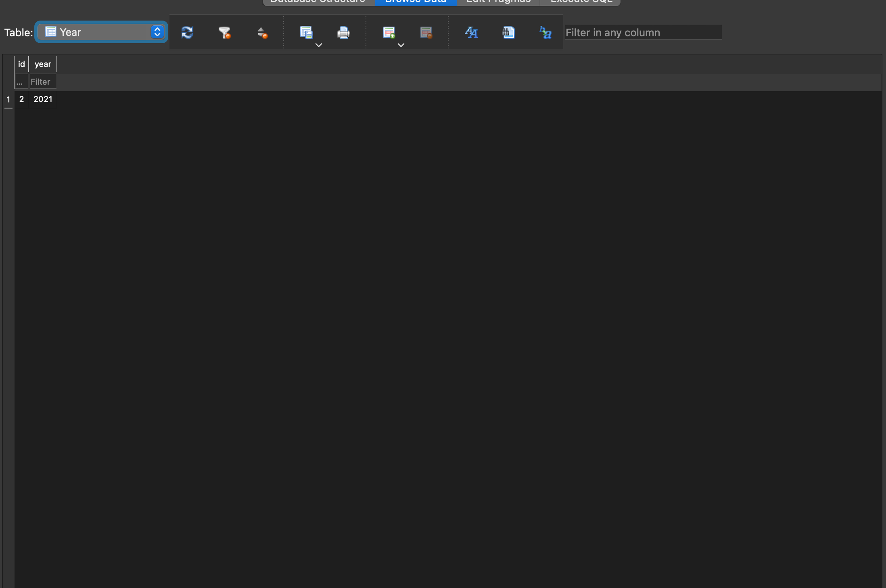886x588 pixels.
Task: Expand the save table dropdown arrow
Action: (319, 45)
